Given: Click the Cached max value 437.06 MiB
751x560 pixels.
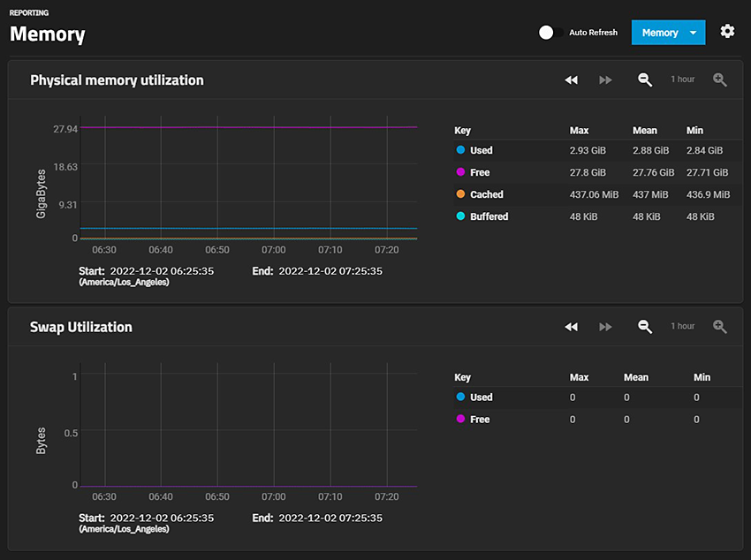Looking at the screenshot, I should click(x=594, y=194).
